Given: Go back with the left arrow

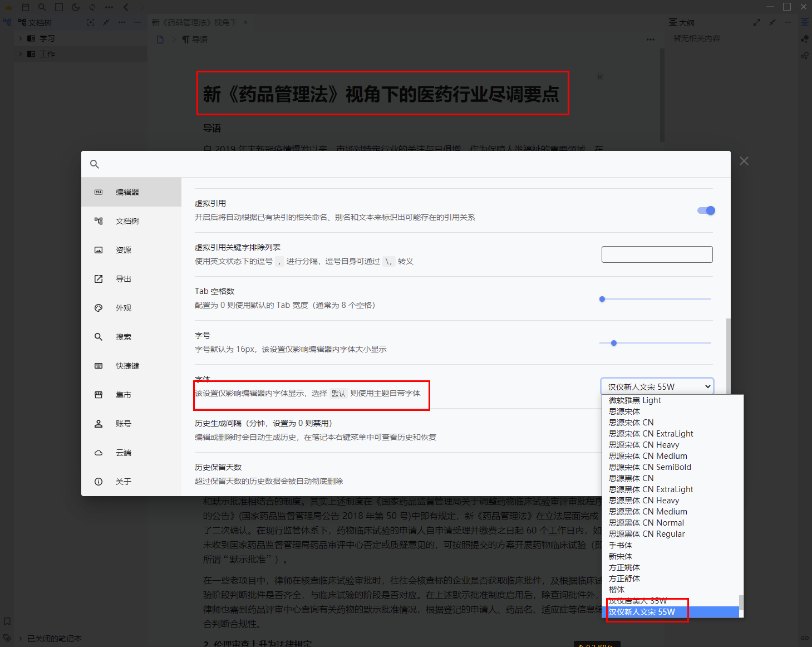Looking at the screenshot, I should (x=126, y=7).
